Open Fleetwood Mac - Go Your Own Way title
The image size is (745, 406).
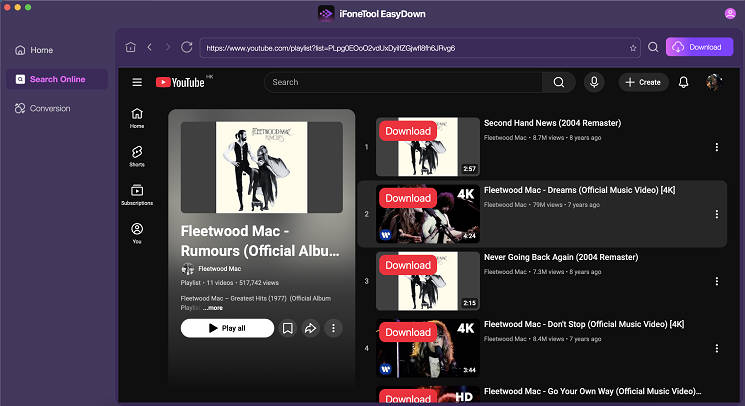pyautogui.click(x=592, y=391)
